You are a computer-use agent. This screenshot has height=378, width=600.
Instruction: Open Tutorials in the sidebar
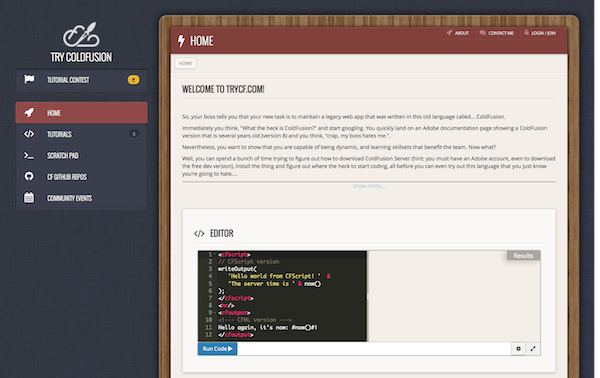(82, 134)
